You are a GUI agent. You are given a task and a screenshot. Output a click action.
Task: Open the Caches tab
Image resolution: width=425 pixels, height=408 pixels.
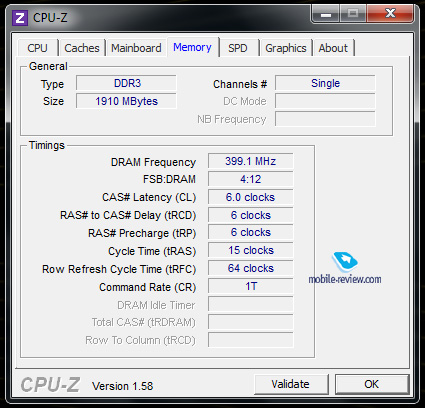point(82,48)
